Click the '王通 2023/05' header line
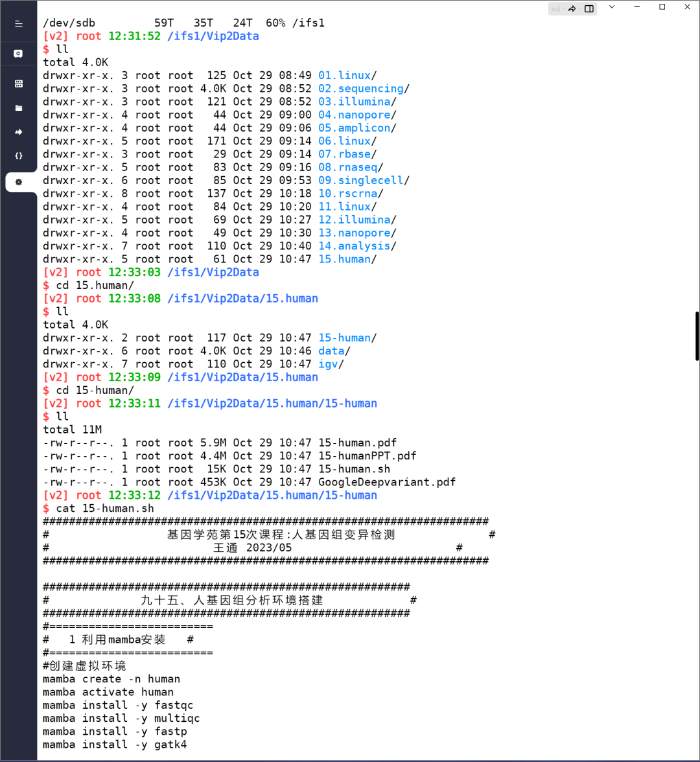The image size is (700, 762). coord(252,548)
